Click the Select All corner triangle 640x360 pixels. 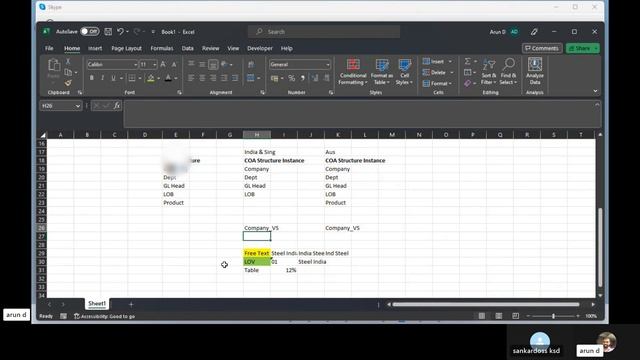pos(43,135)
